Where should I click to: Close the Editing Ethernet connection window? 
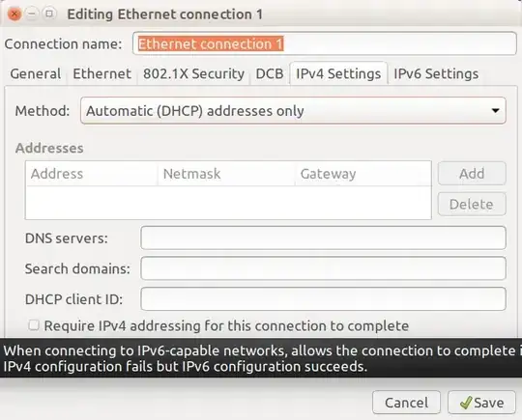14,14
